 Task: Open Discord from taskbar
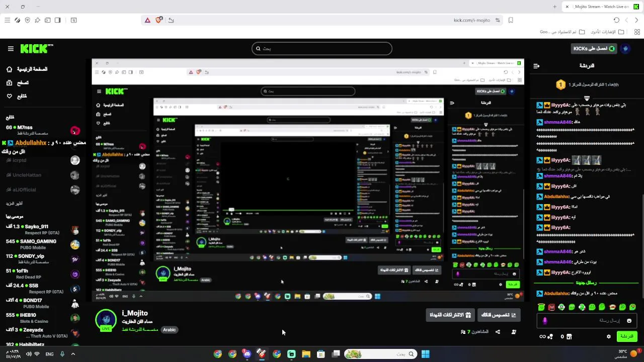(x=247, y=354)
